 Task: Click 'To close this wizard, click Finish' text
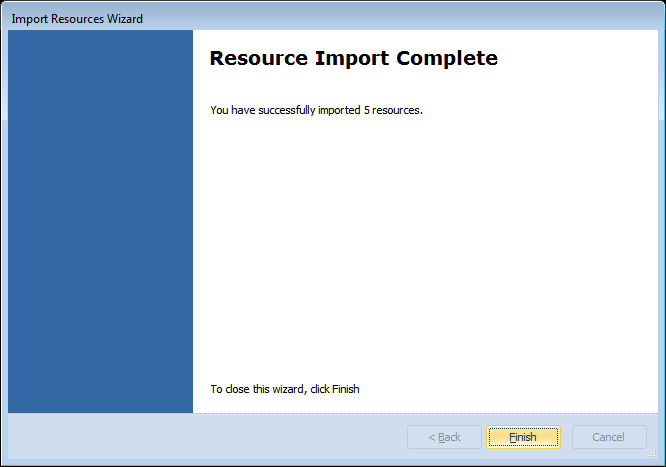(x=285, y=389)
